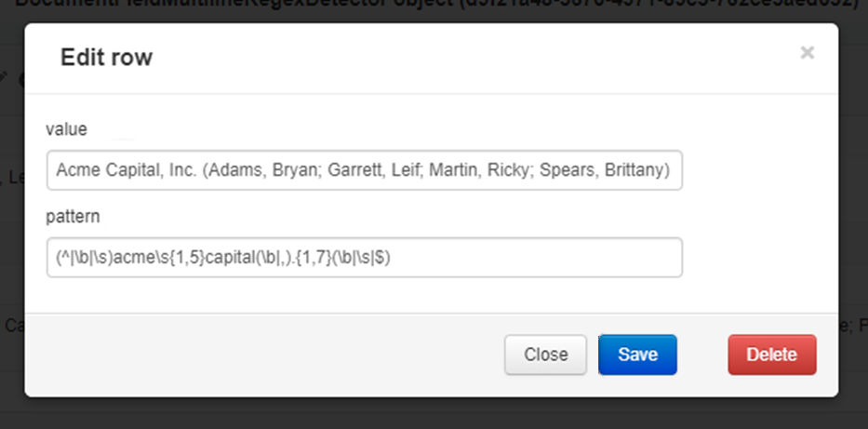Place cursor on "Garrett, Leif" in value field
Image resolution: width=868 pixels, height=429 pixels.
coord(374,170)
